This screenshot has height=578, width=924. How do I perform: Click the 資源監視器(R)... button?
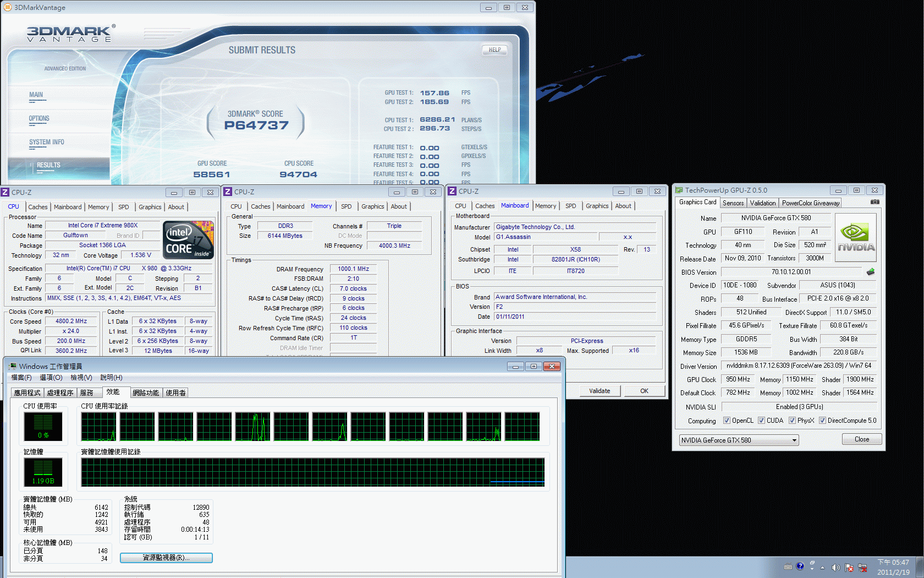(x=166, y=558)
